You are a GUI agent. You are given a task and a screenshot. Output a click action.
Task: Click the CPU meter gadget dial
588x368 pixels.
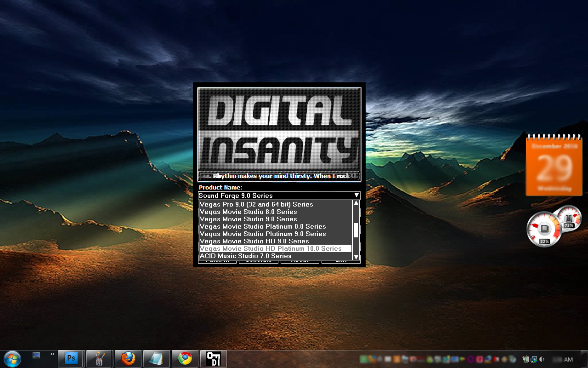544,229
